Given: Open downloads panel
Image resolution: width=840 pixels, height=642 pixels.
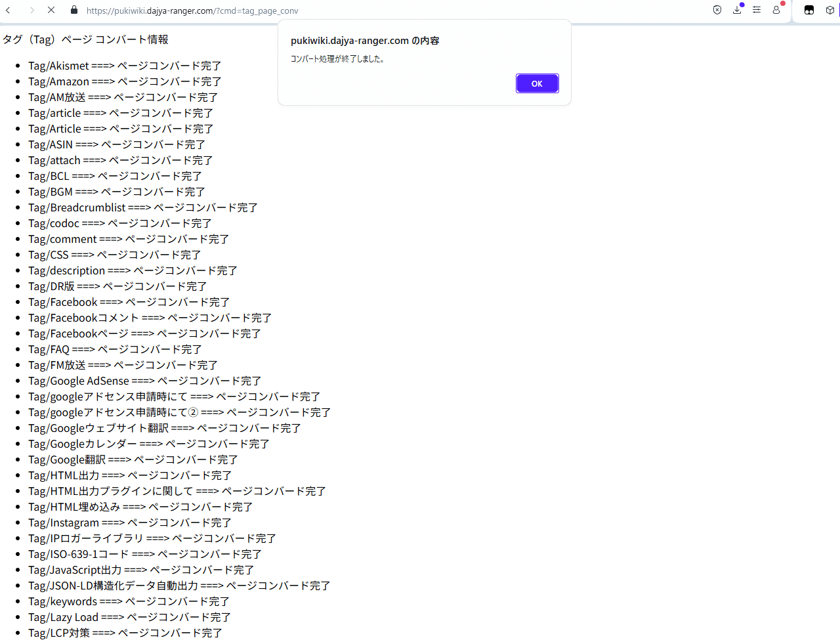Looking at the screenshot, I should (737, 10).
